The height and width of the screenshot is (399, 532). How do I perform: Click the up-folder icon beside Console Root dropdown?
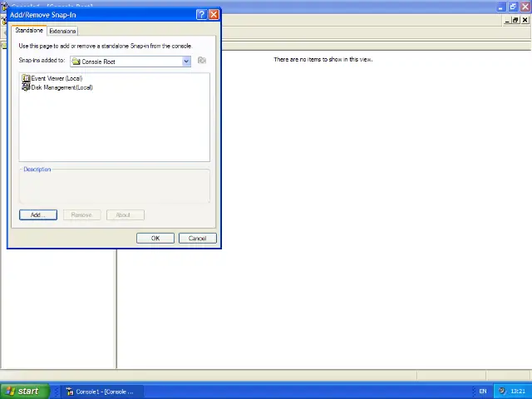[201, 61]
